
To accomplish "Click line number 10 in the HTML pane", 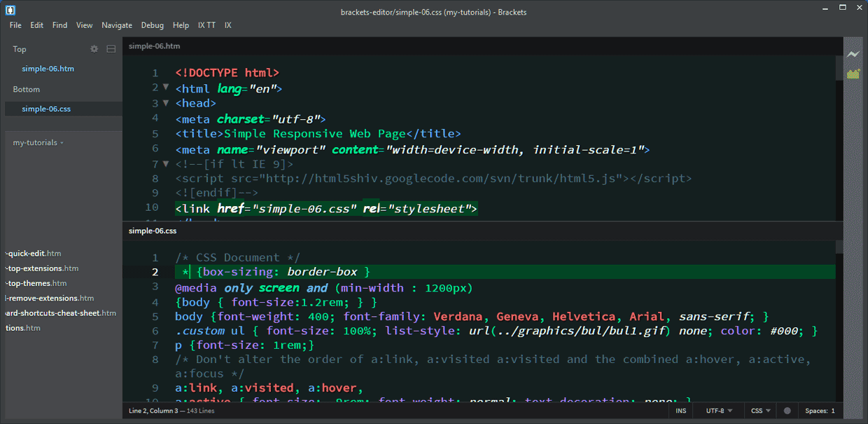I will (151, 207).
